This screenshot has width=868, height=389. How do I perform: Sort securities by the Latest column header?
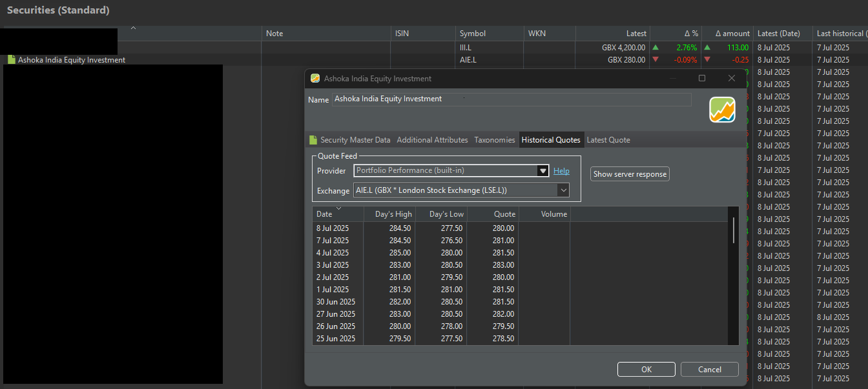click(613, 34)
